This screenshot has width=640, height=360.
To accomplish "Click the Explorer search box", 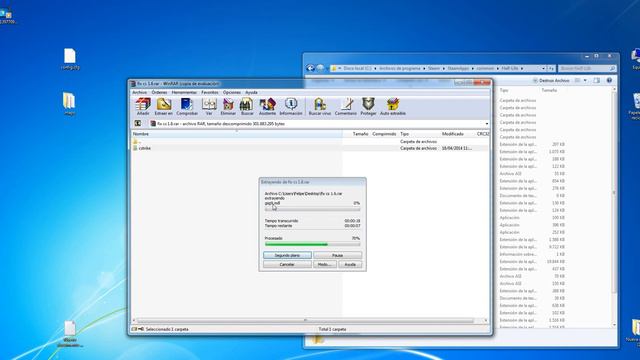I will [x=587, y=68].
